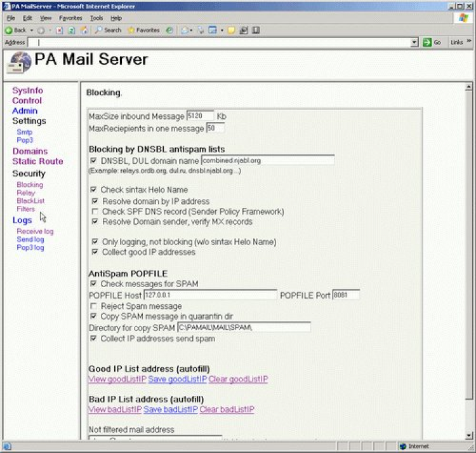476x453 pixels.
Task: Open Forward button history dropdown arrow
Action: click(x=50, y=30)
